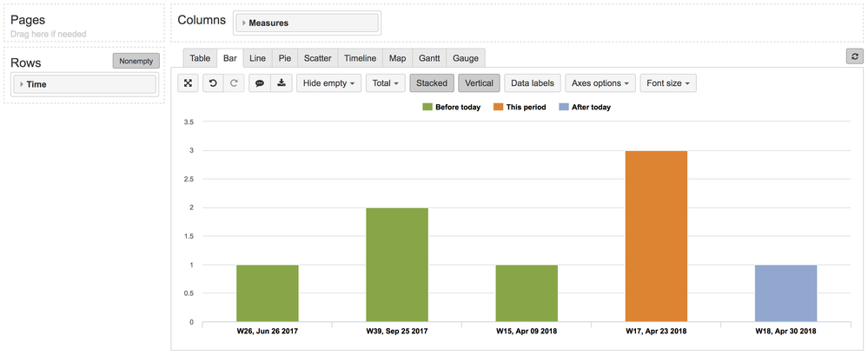Click the orange W17, Apr 23 2018 bar
Image resolution: width=868 pixels, height=355 pixels.
point(656,237)
